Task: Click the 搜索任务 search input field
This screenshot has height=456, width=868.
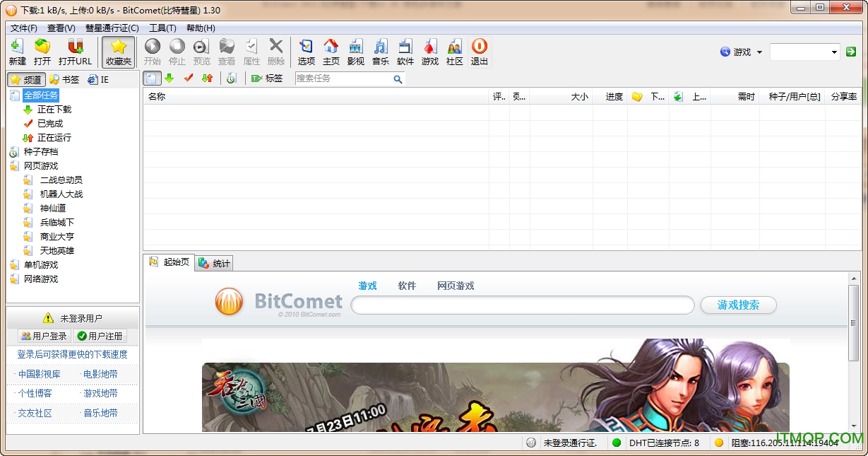Action: pos(343,78)
